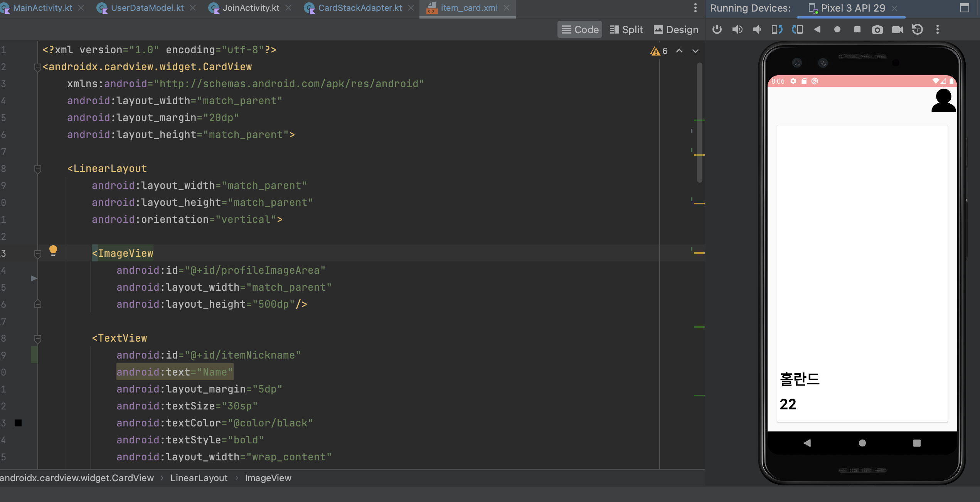Close the MainActivity.kt tab
The width and height of the screenshot is (980, 502).
point(81,8)
